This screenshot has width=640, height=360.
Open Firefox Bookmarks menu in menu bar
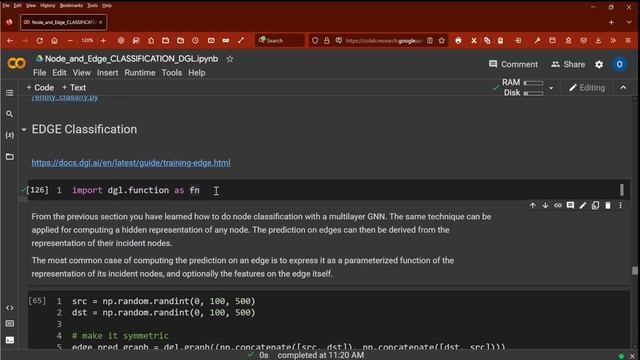(x=71, y=5)
